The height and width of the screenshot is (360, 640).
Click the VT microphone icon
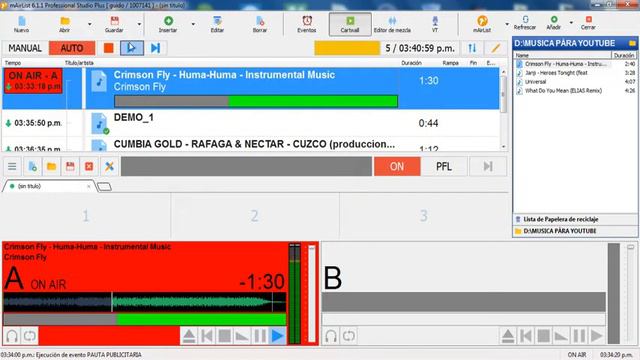[x=435, y=24]
